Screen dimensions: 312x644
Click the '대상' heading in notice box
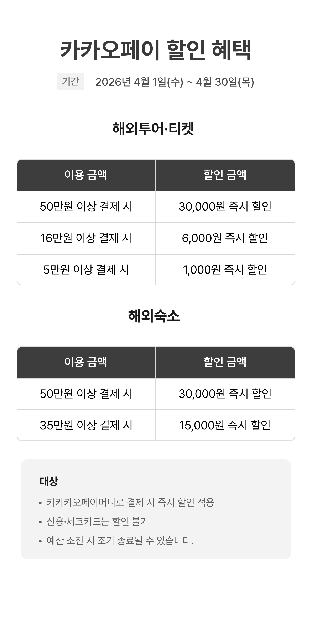49,481
